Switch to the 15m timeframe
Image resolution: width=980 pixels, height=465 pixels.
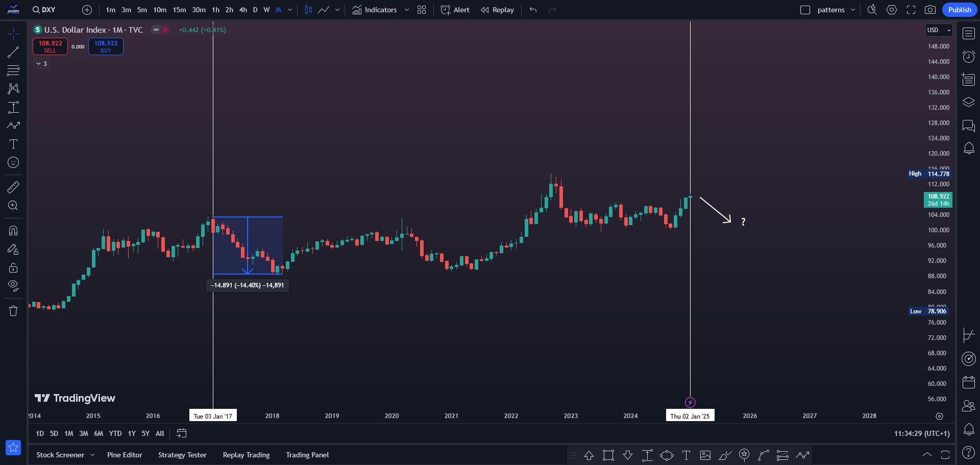click(179, 10)
